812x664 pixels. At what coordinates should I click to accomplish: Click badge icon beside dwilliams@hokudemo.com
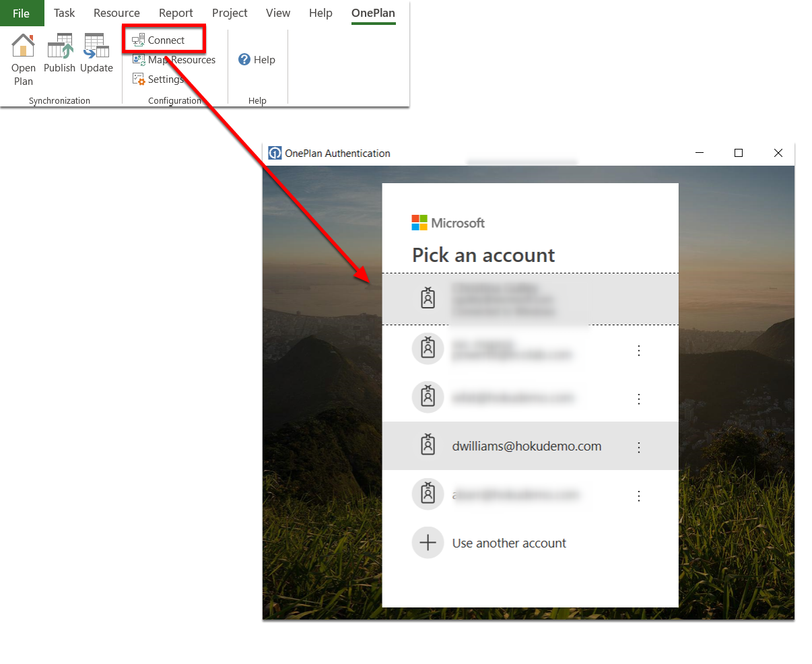[x=428, y=445]
